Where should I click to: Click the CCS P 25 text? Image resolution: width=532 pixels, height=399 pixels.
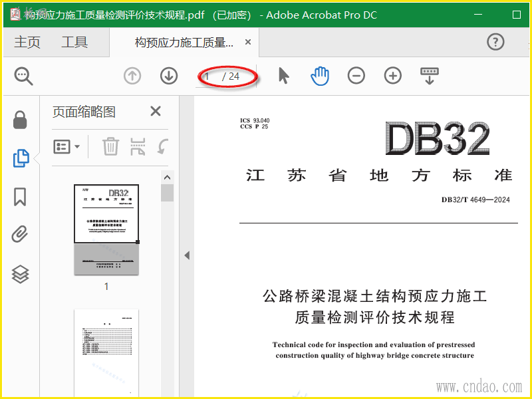pos(254,126)
